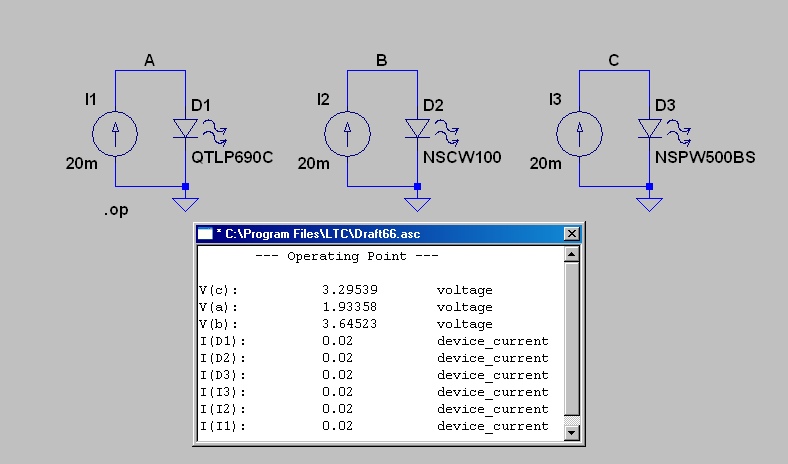Click the I3 reference label
The height and width of the screenshot is (464, 788).
click(555, 100)
